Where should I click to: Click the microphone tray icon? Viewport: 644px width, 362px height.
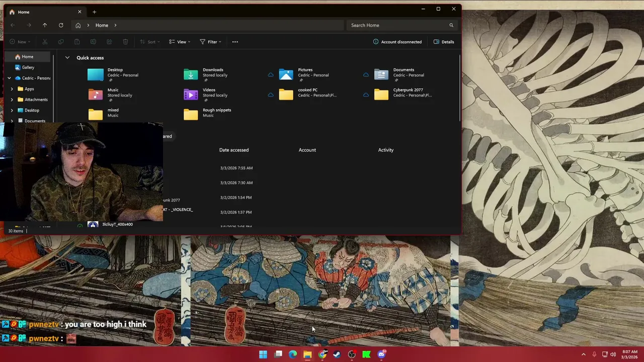(x=594, y=354)
